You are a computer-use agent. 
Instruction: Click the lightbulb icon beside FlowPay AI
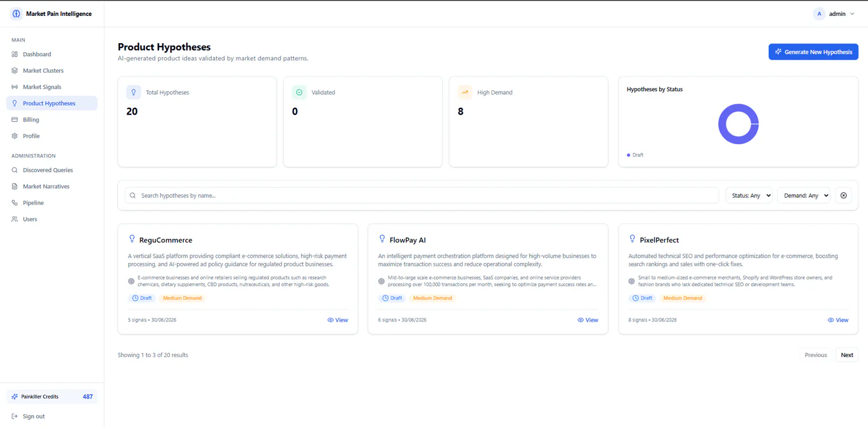click(382, 239)
